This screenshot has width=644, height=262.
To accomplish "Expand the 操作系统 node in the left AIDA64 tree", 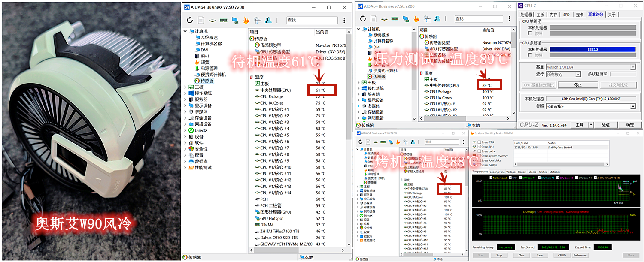I will pos(185,93).
